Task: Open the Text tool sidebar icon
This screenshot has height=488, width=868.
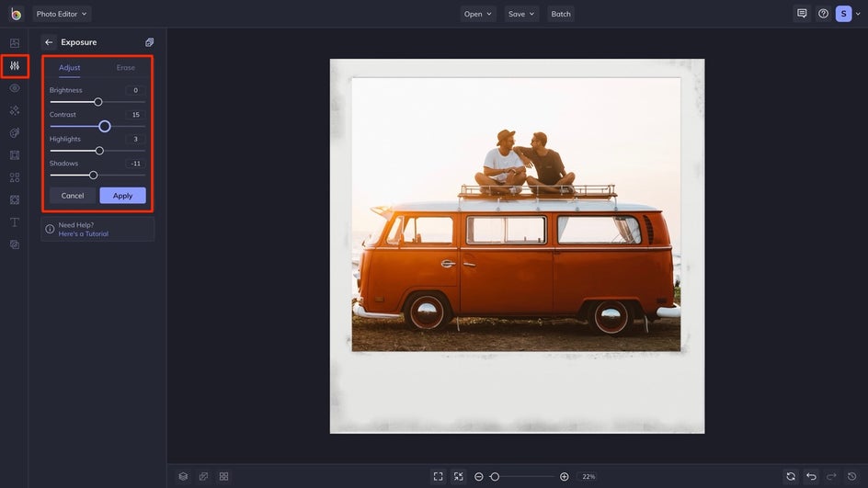Action: click(15, 222)
